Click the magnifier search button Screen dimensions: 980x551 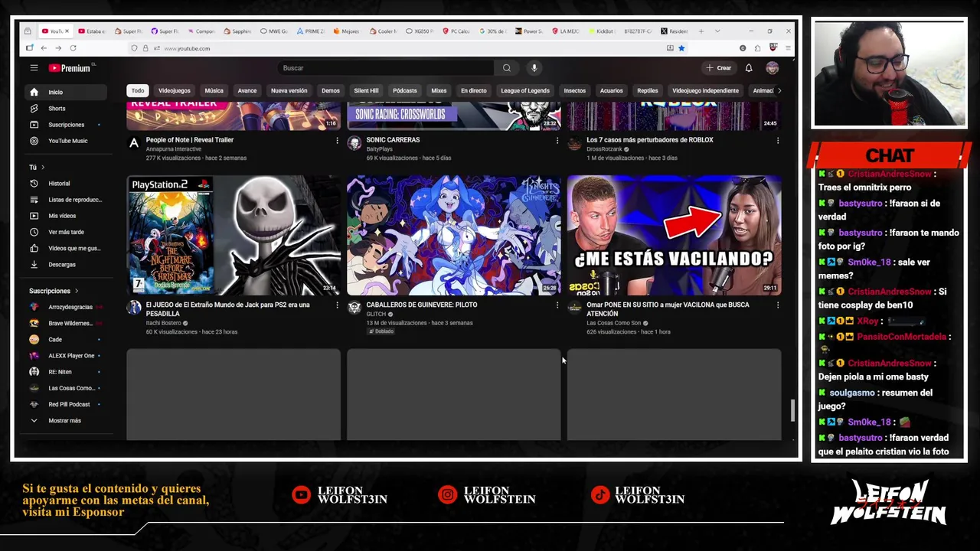(506, 68)
